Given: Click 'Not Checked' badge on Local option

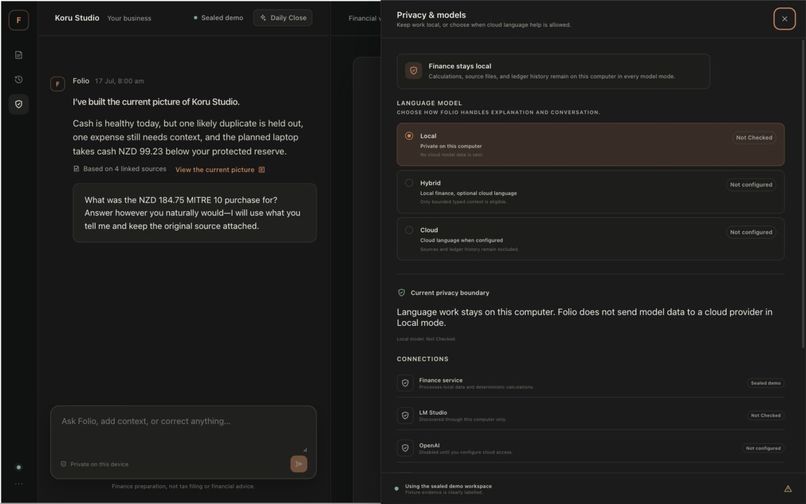Looking at the screenshot, I should [754, 137].
